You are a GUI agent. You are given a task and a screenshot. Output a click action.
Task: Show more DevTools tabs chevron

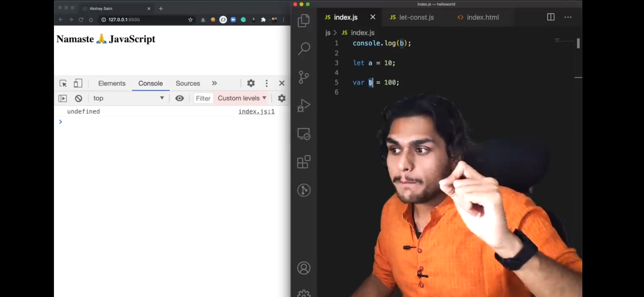coord(214,83)
